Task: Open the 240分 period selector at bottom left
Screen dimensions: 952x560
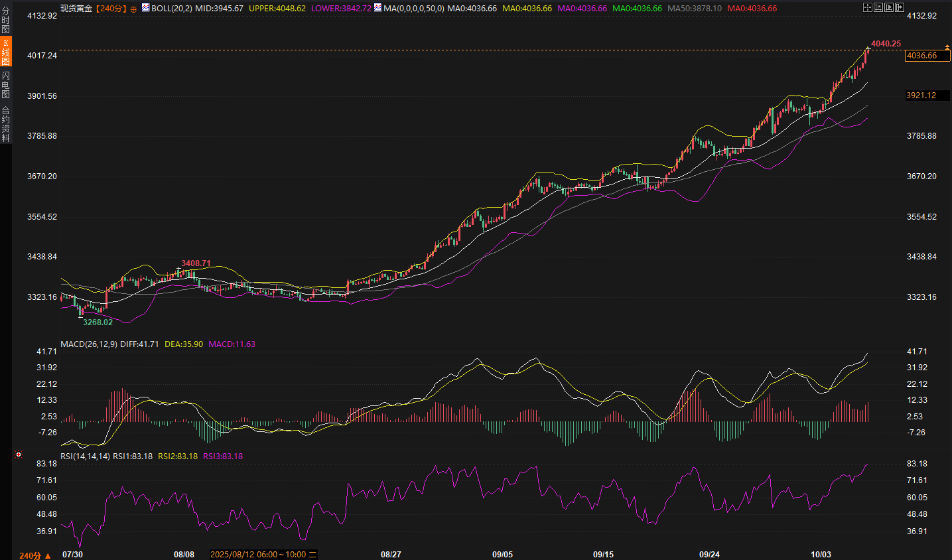Action: pyautogui.click(x=34, y=555)
